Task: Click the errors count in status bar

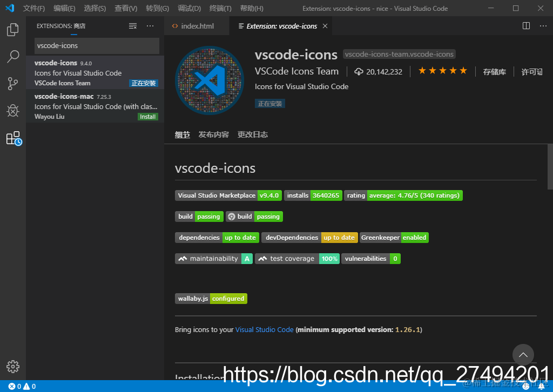Action: 15,387
